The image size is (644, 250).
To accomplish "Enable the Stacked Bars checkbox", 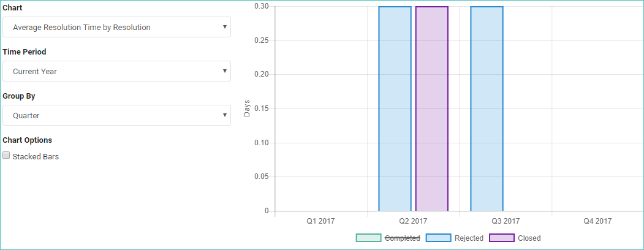I will [x=6, y=155].
